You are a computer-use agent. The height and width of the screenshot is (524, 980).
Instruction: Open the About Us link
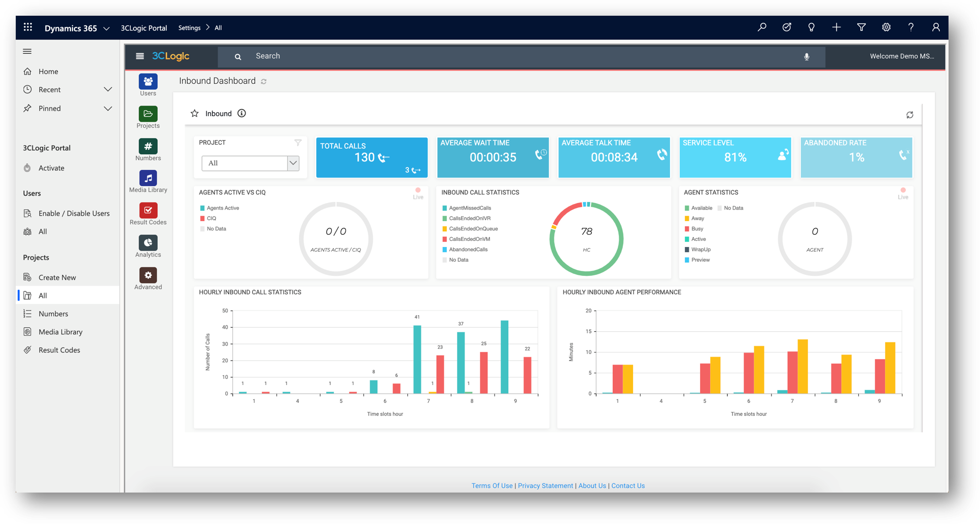592,485
